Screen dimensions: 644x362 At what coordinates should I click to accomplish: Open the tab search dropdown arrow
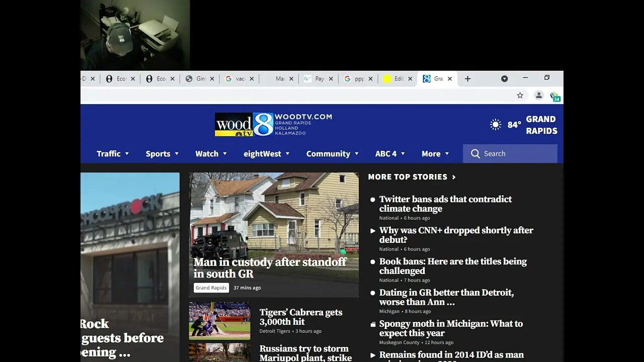(x=505, y=79)
